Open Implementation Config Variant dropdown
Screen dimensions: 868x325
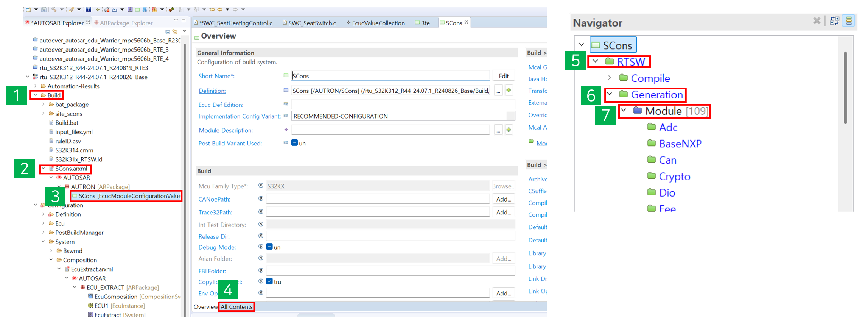pos(510,116)
